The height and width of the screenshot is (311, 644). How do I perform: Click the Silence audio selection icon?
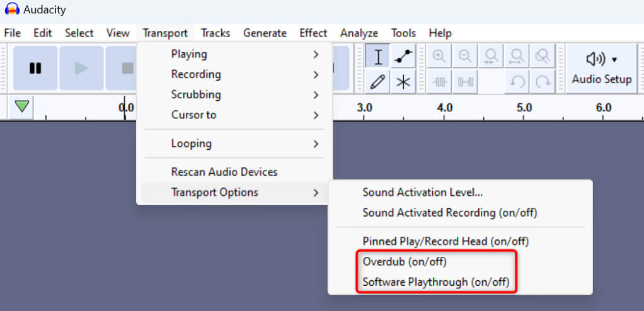point(465,82)
